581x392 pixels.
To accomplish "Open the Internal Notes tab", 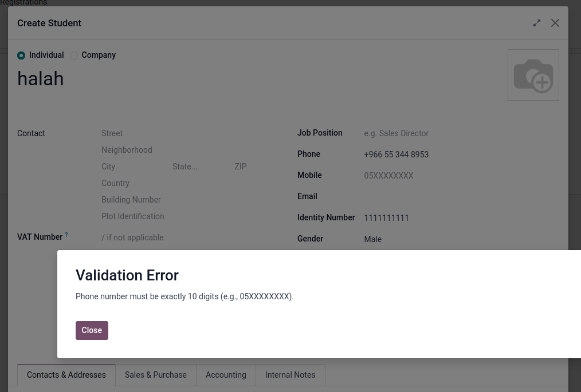I will click(290, 375).
